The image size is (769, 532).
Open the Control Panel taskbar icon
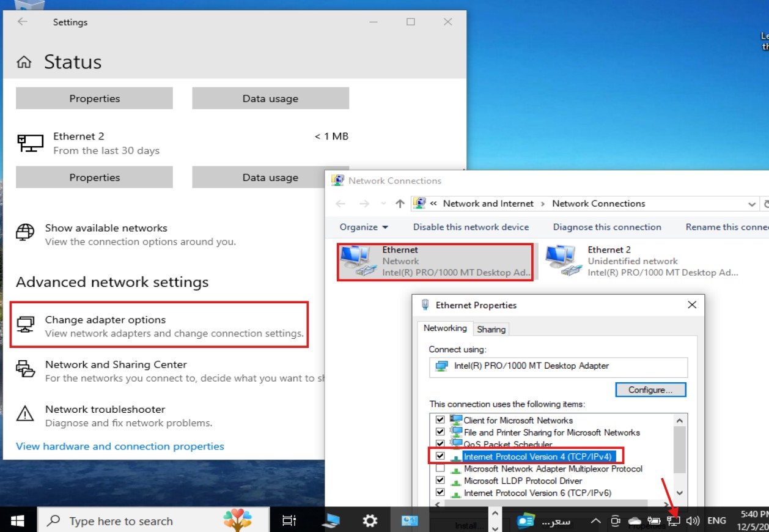[409, 520]
